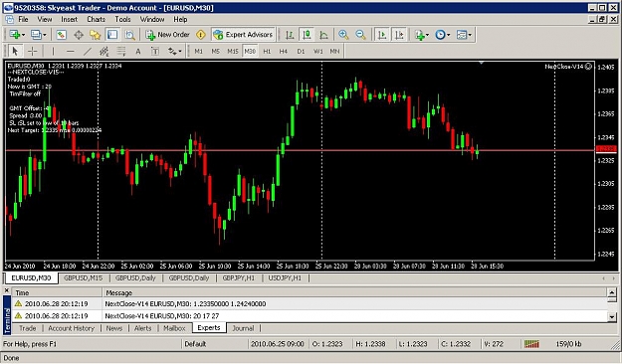Screen dimensions: 622x364
Task: Select the Equidistant Channel tool
Action: (104, 51)
